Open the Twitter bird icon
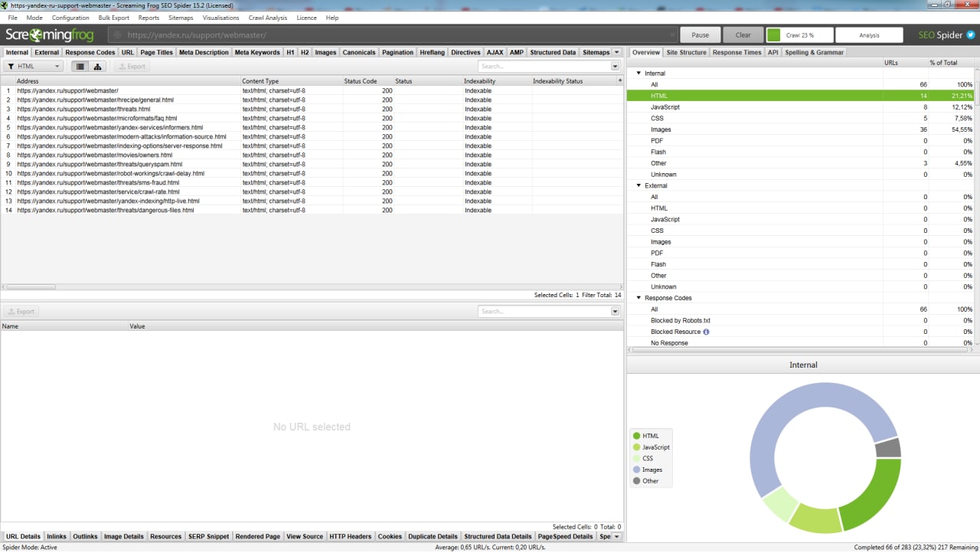 click(x=970, y=35)
